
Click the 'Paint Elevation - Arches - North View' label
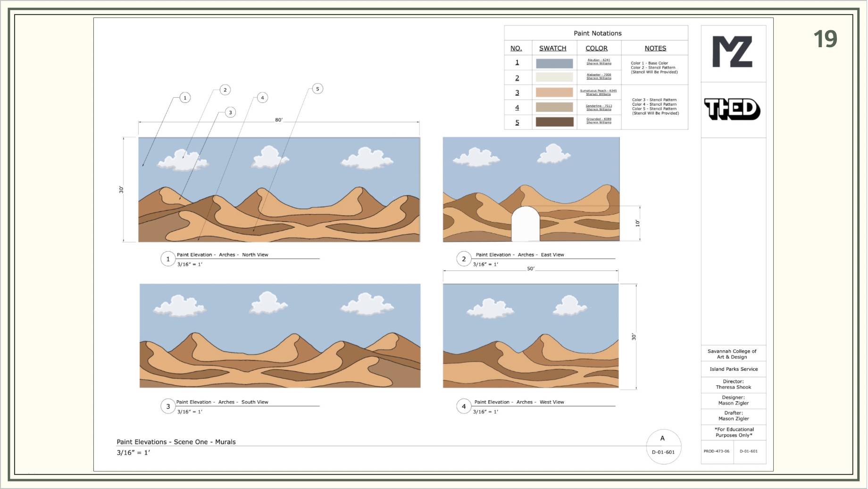pyautogui.click(x=223, y=254)
